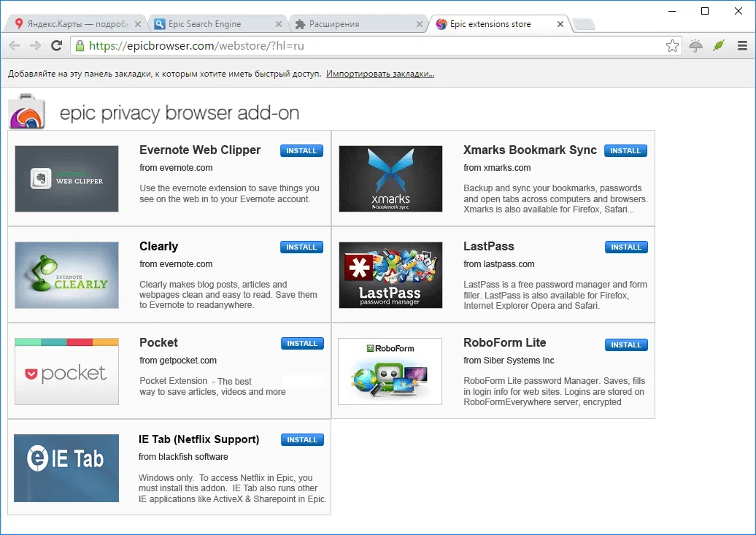Click the Импортировать закладки link
Viewport: 756px width, 535px height.
pyautogui.click(x=380, y=74)
